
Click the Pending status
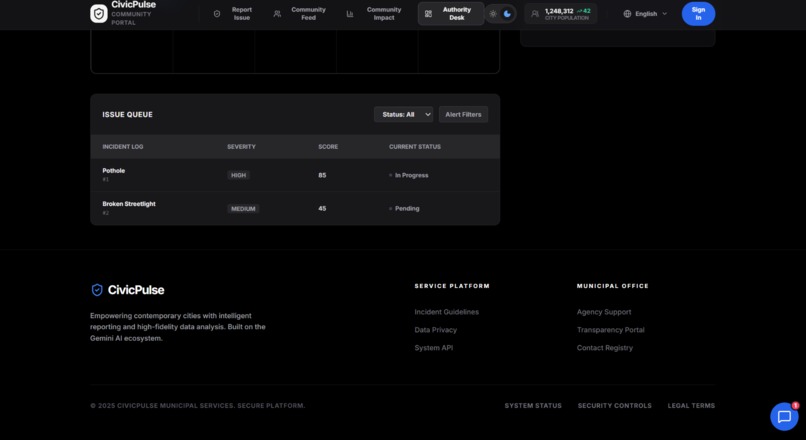[405, 209]
